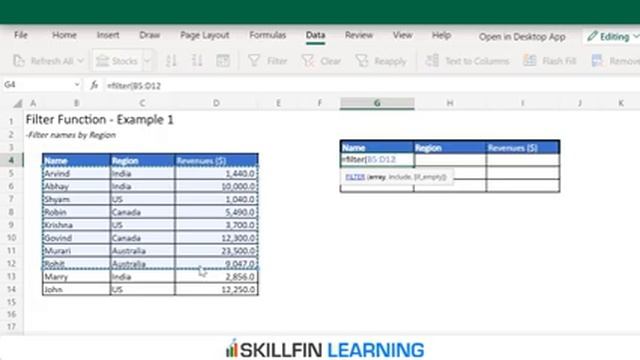Click the cell containing Robin

point(76,212)
